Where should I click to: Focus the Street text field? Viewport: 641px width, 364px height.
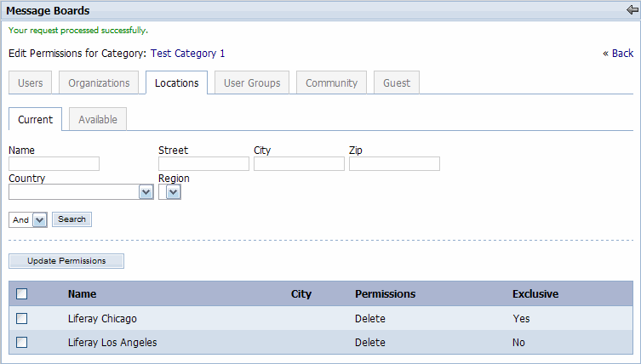(x=203, y=164)
